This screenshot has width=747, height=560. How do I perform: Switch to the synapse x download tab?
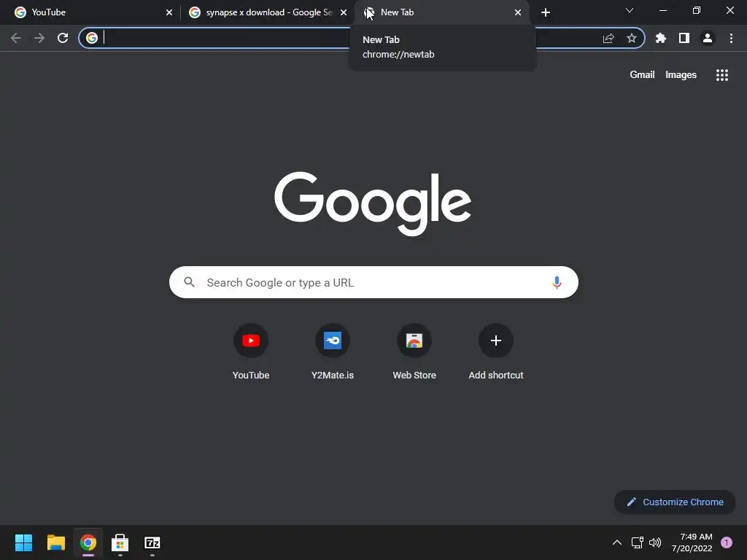click(268, 12)
